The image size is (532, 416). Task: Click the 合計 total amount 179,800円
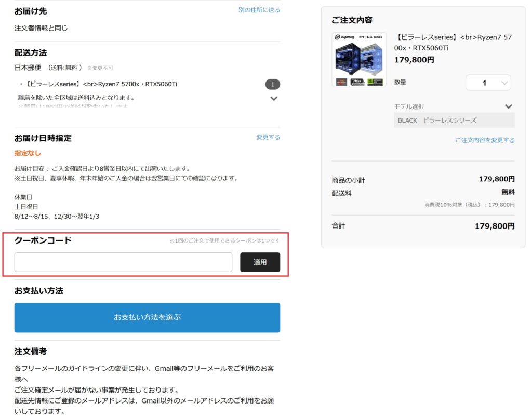(494, 226)
